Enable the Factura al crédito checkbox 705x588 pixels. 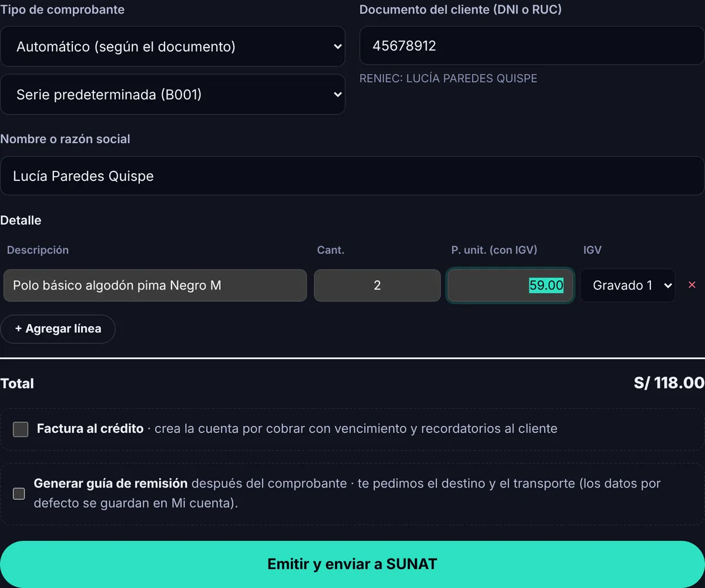[x=21, y=429]
